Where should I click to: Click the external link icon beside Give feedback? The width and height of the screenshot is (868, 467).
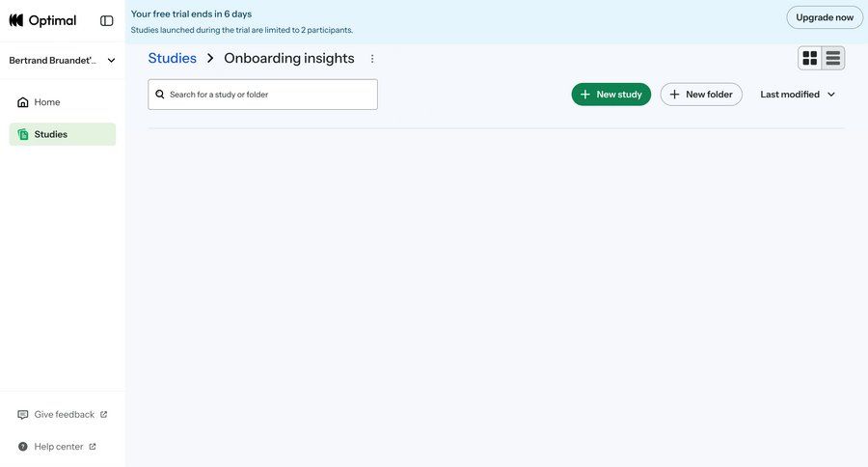104,415
